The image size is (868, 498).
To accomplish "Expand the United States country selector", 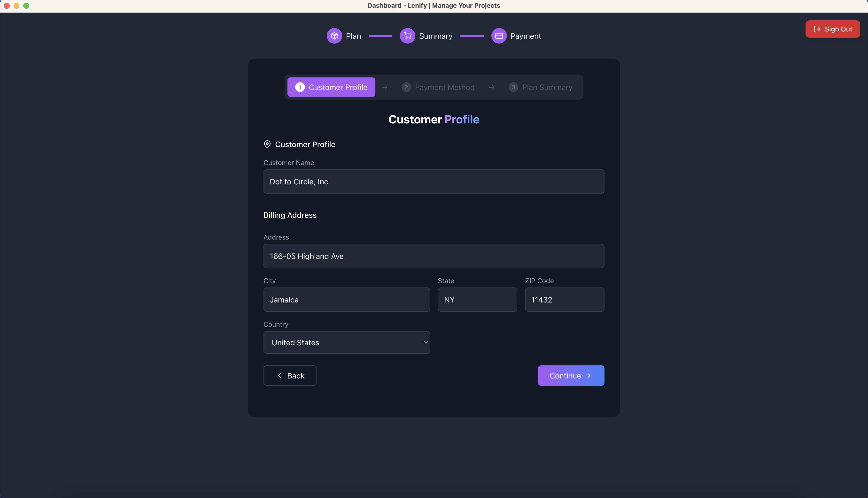I will pos(346,342).
